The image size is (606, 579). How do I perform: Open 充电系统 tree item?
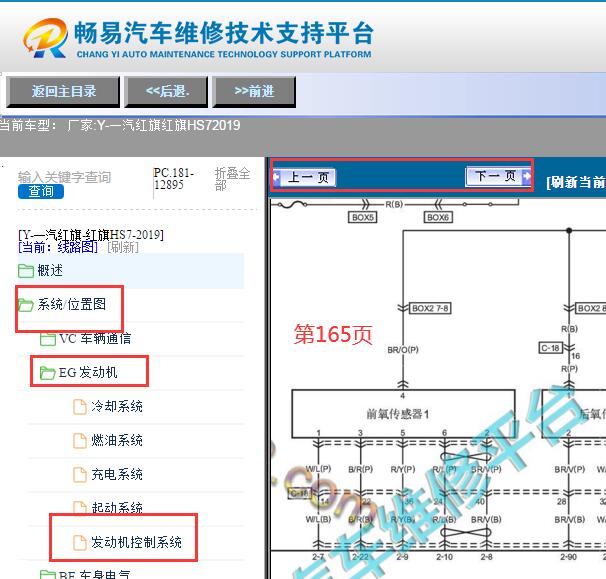117,474
